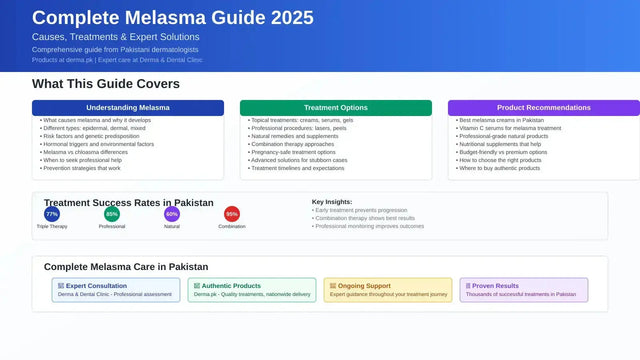Click the 60% Natural purple circle
The height and width of the screenshot is (360, 640).
pos(172,214)
